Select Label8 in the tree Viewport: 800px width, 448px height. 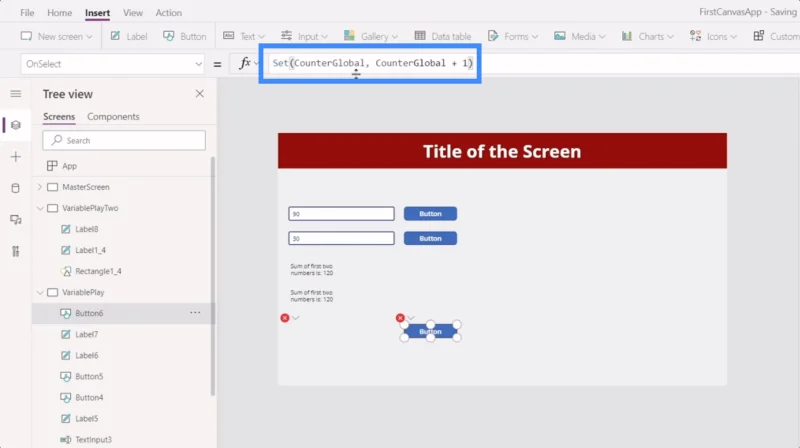[87, 229]
